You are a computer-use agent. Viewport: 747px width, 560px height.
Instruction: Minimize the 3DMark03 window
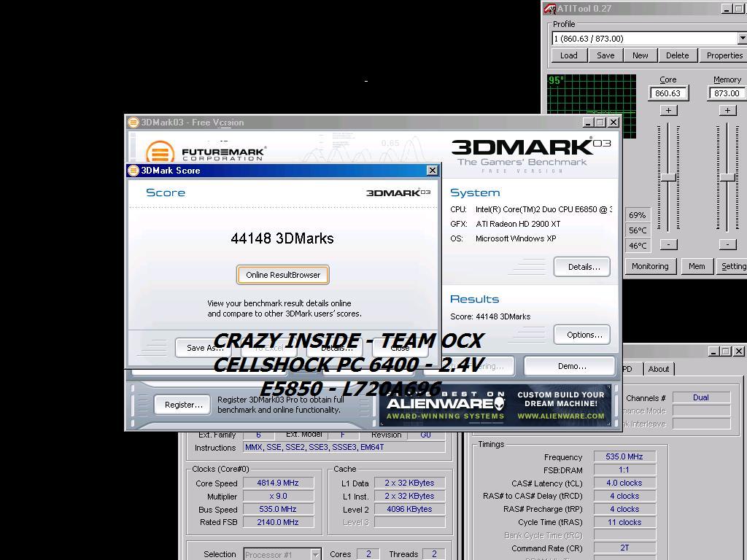[x=589, y=122]
